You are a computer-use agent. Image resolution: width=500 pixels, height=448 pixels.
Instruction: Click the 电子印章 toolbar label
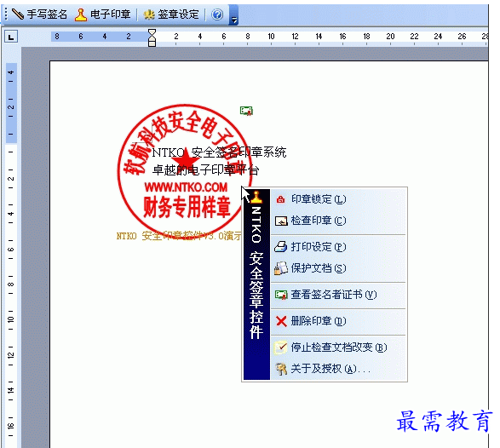[x=111, y=14]
